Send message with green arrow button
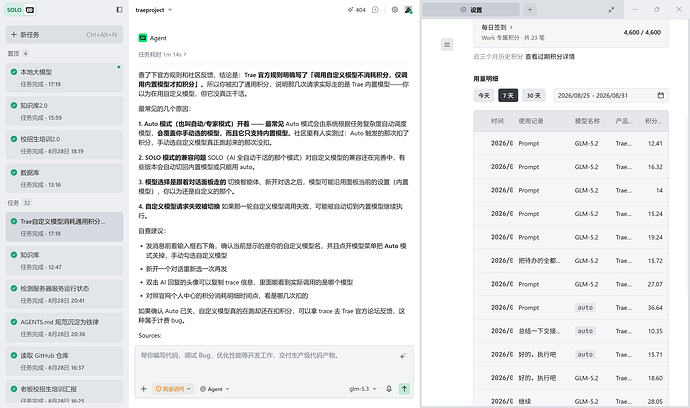690x408 pixels. coord(404,389)
